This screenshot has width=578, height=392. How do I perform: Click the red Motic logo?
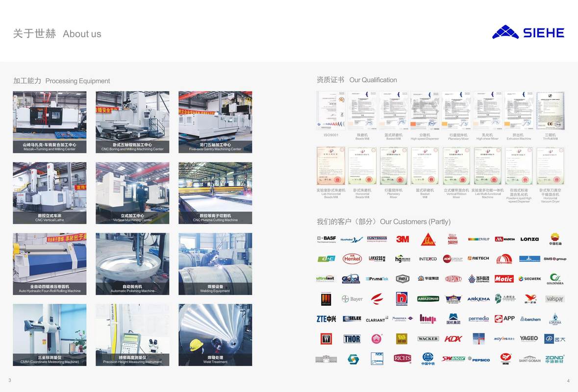[x=504, y=279]
